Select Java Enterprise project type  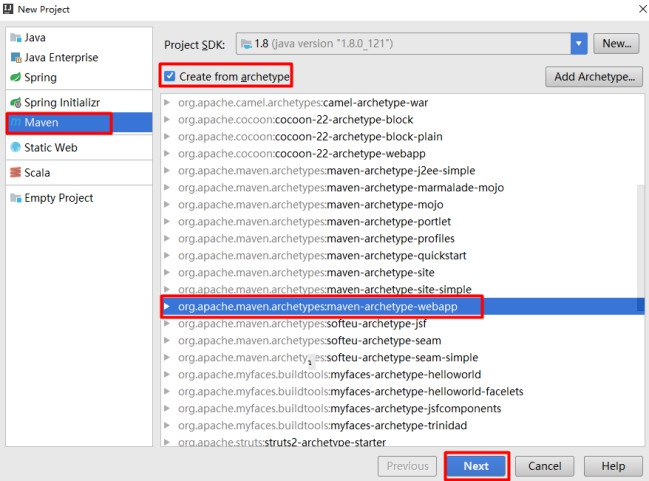tap(79, 58)
